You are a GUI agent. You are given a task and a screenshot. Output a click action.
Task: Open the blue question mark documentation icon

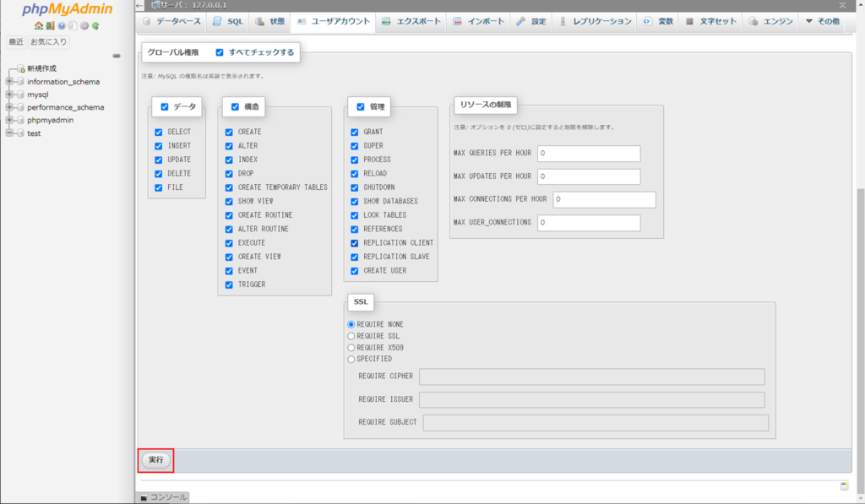coord(62,26)
